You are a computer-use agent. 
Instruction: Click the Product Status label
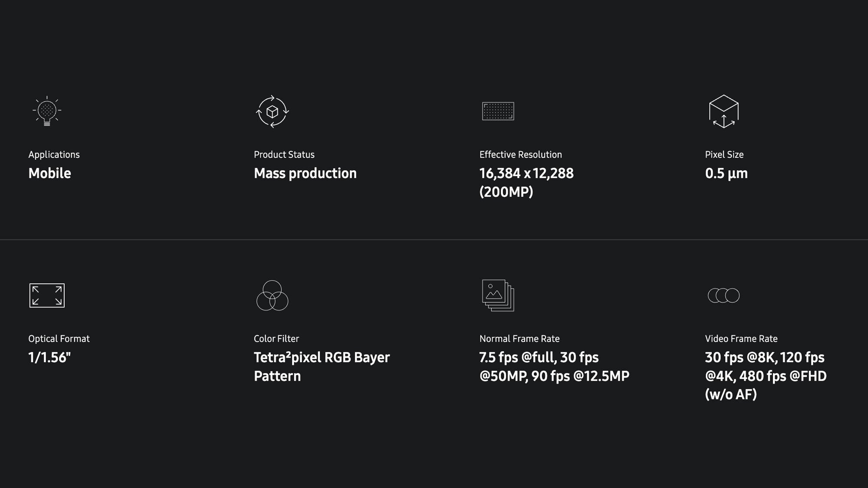click(x=284, y=154)
